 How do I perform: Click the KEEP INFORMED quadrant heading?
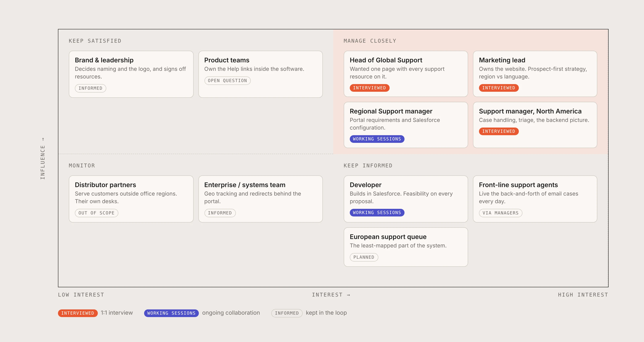point(368,166)
